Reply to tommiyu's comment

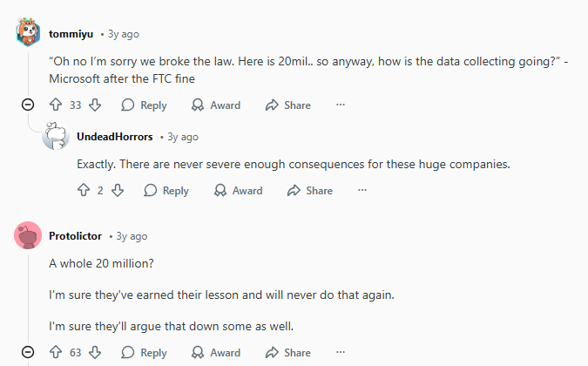pos(144,105)
